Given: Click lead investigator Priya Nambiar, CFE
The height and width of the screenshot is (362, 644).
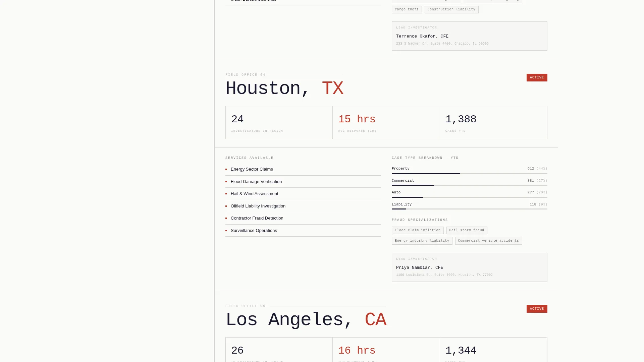Looking at the screenshot, I should (x=420, y=267).
